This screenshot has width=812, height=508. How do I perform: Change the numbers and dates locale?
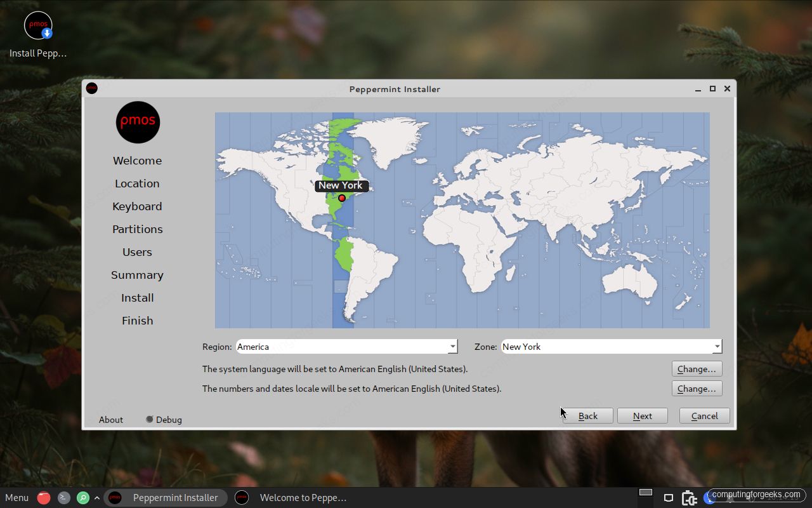697,389
